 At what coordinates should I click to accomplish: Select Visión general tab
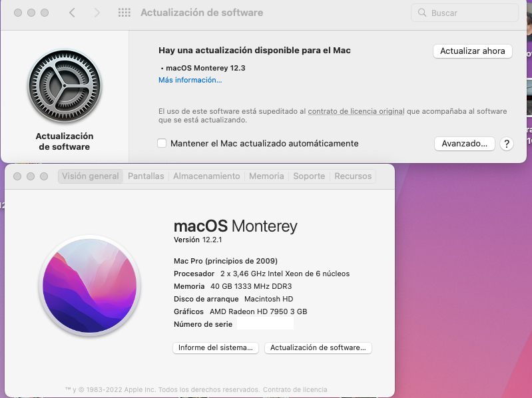[91, 176]
